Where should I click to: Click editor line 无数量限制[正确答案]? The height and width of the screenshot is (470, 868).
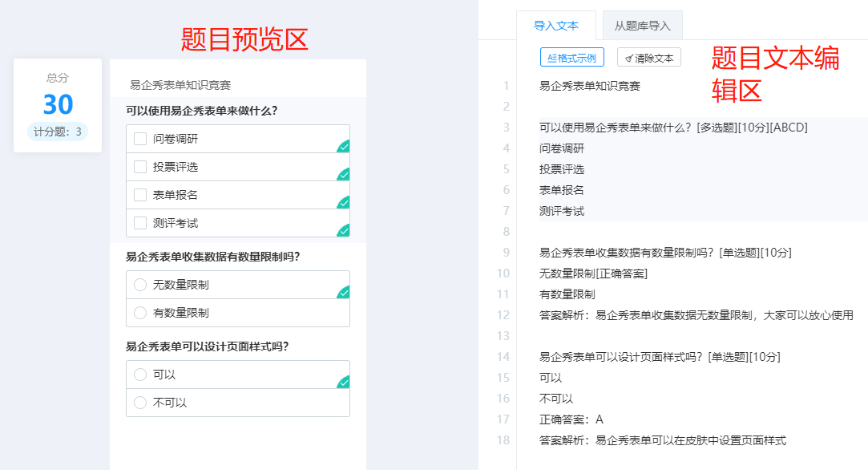593,273
